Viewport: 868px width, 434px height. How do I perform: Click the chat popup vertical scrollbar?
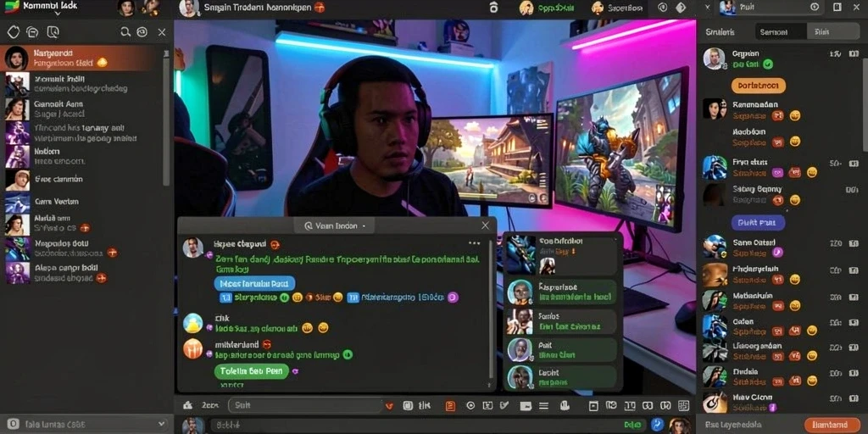[489, 310]
